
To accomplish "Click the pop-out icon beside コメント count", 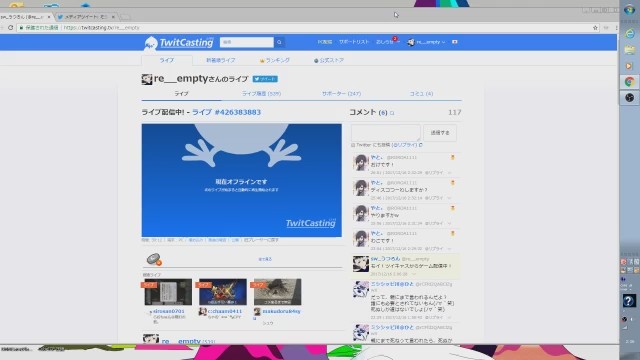I will [392, 113].
